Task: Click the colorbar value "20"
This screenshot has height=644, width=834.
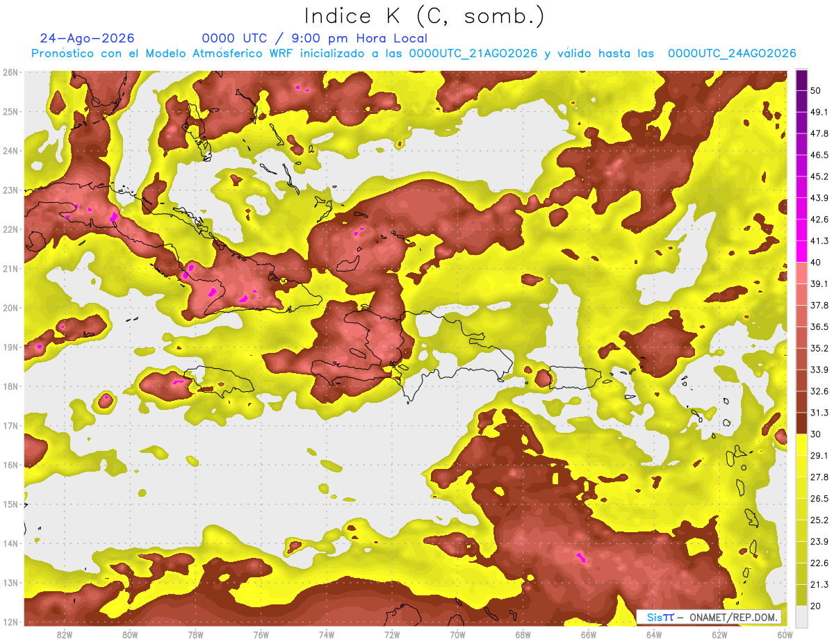Action: pos(817,606)
